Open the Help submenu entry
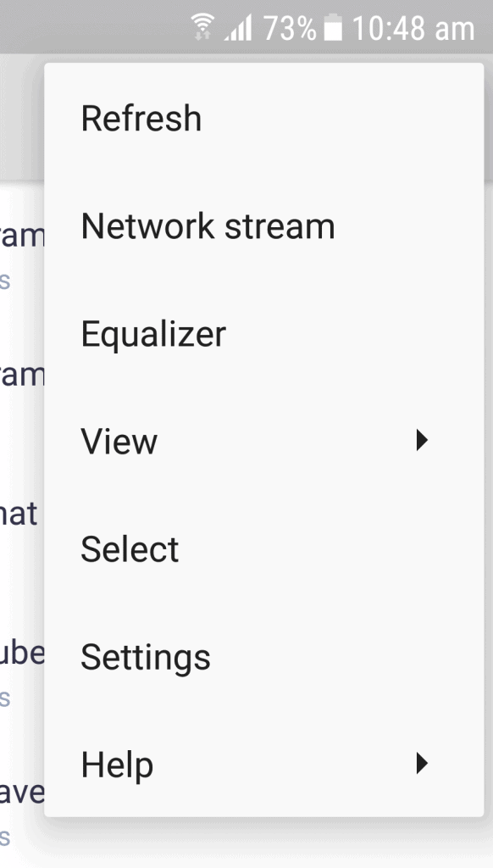This screenshot has height=868, width=493. point(264,764)
